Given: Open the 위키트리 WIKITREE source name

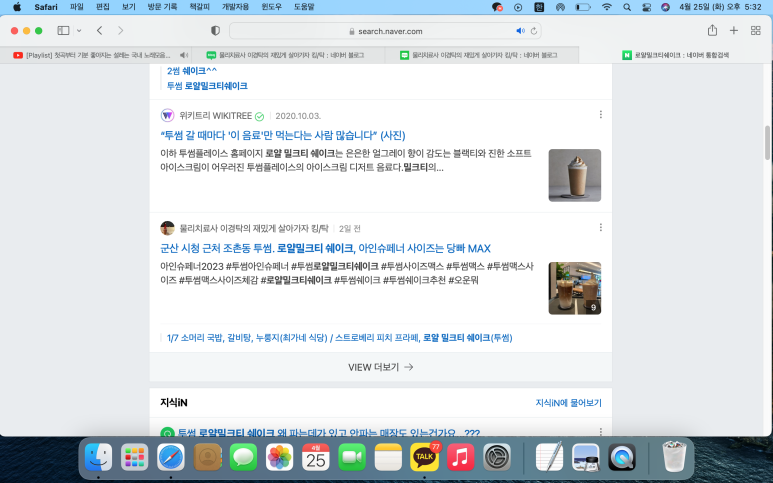Looking at the screenshot, I should click(215, 116).
